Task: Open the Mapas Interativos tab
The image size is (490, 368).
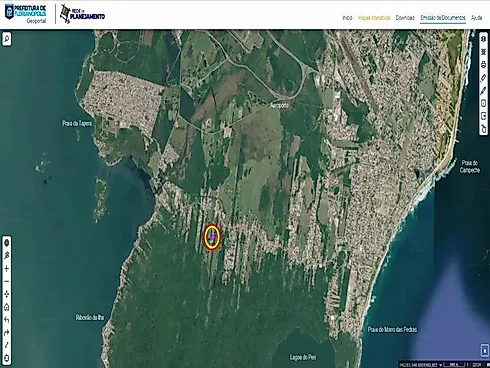Action: point(374,18)
